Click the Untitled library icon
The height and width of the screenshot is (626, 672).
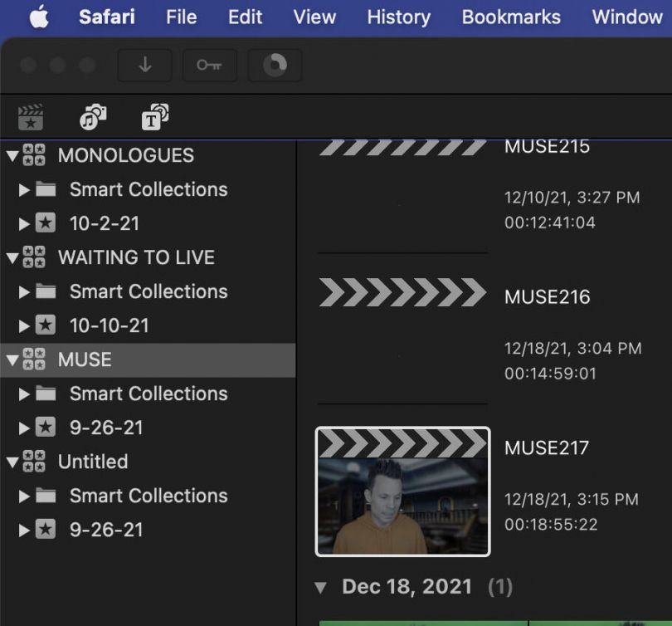point(35,462)
